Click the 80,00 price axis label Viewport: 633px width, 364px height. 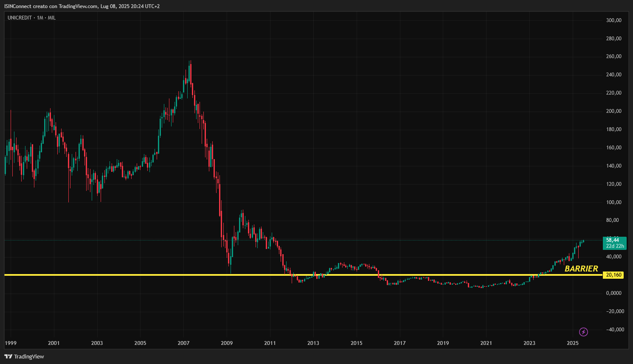(613, 220)
